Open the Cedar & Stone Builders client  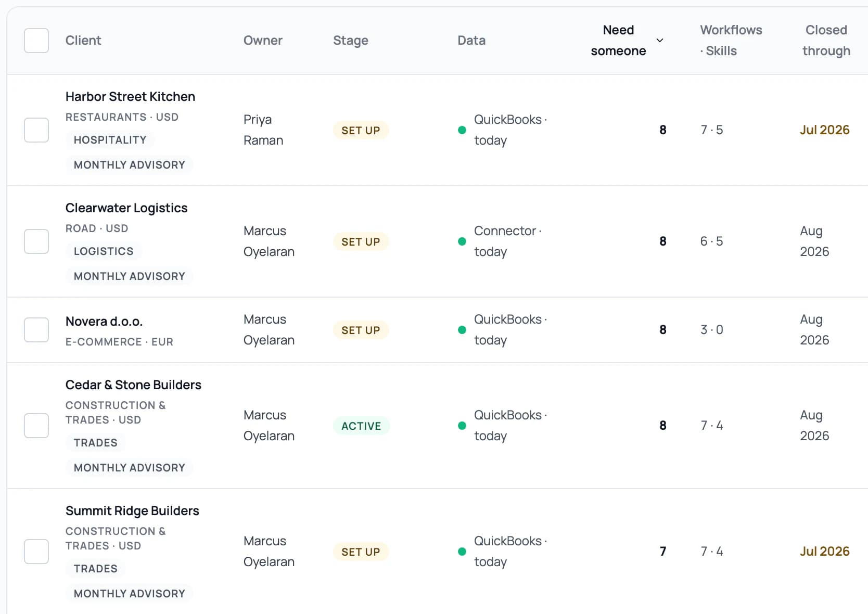point(133,385)
